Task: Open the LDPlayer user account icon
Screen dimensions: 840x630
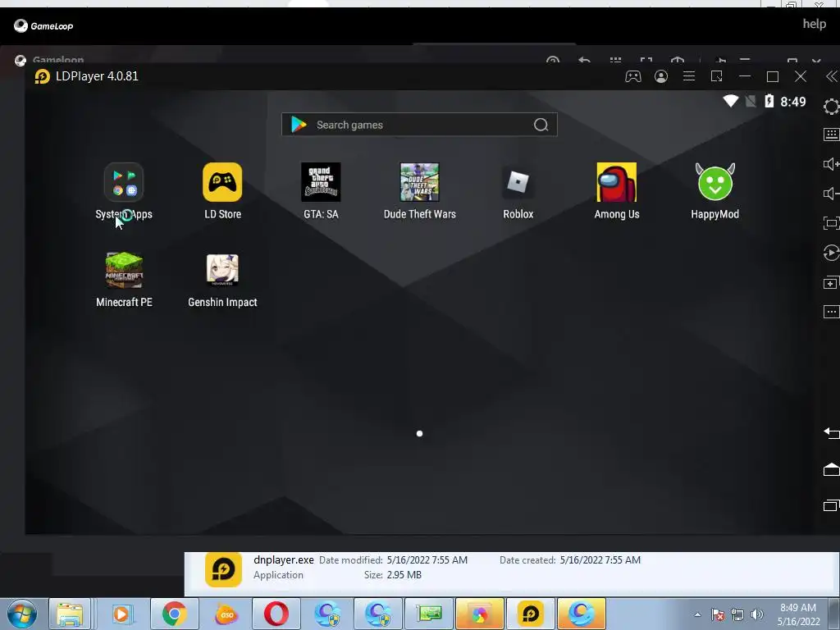Action: tap(661, 76)
